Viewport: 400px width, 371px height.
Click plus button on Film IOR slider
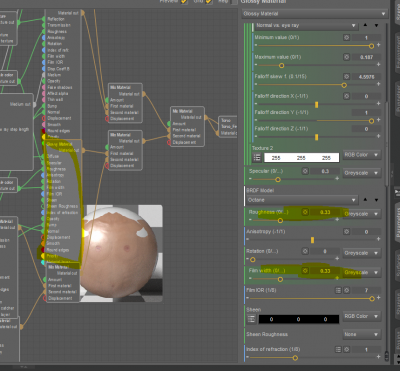(x=378, y=298)
